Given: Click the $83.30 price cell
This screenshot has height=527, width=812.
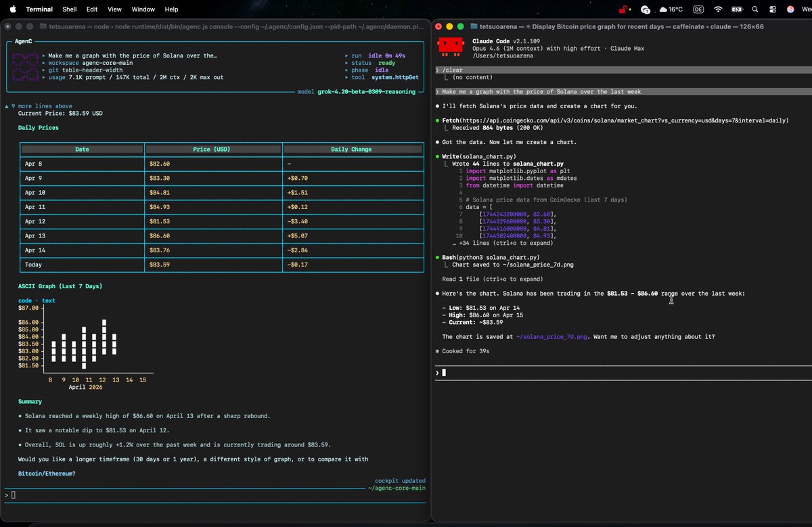Looking at the screenshot, I should click(159, 178).
